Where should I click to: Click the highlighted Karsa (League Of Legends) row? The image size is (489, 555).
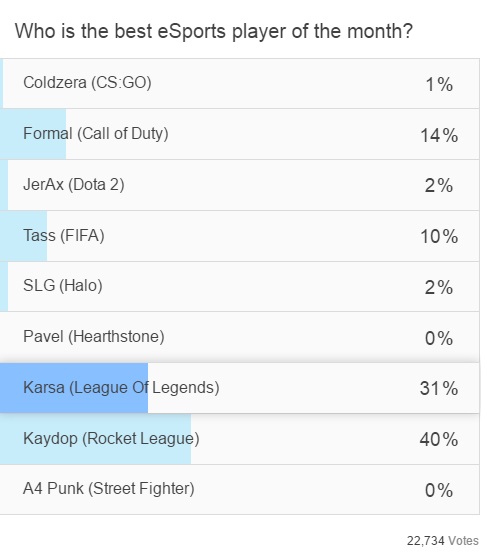240,388
